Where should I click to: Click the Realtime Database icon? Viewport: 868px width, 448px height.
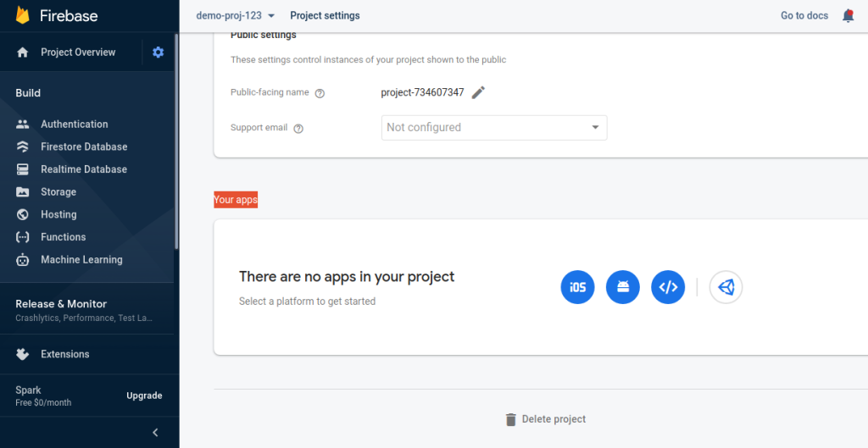pyautogui.click(x=23, y=169)
